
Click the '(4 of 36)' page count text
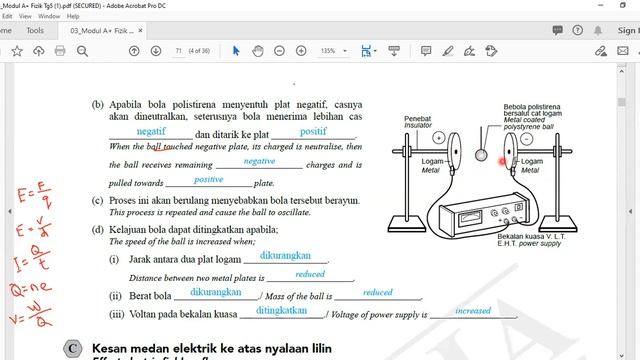click(x=199, y=51)
